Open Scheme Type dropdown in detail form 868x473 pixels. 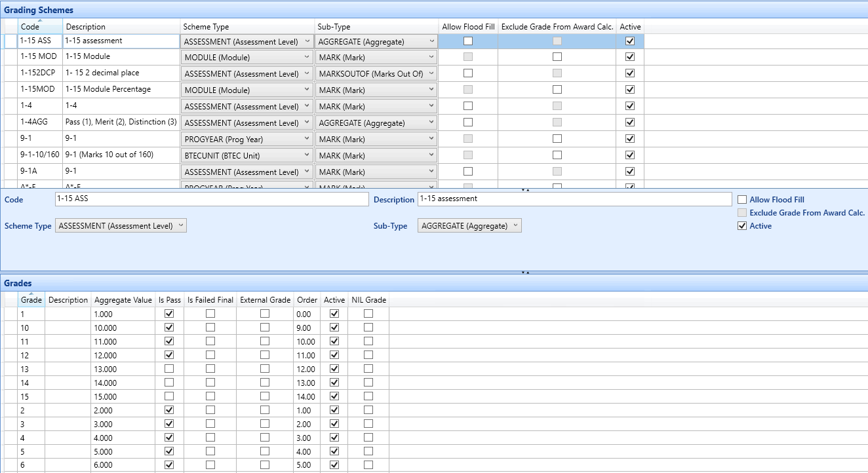pos(121,226)
